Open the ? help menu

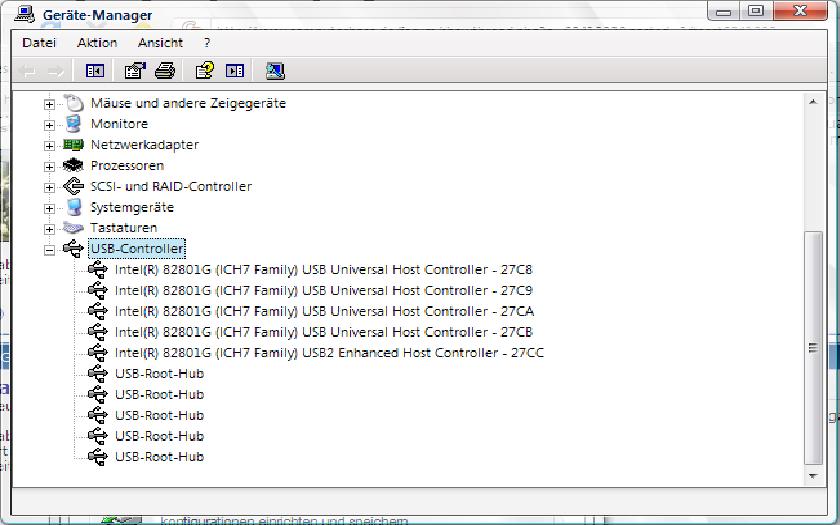coord(207,42)
